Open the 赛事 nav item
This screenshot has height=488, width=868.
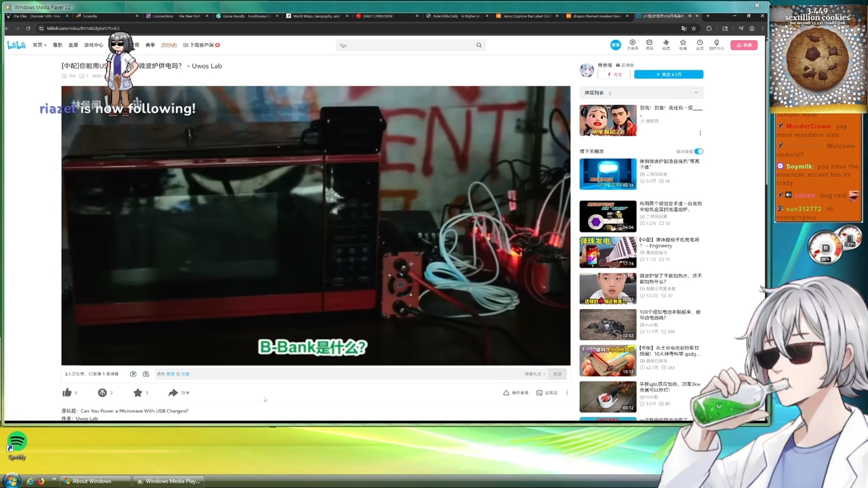pyautogui.click(x=151, y=45)
